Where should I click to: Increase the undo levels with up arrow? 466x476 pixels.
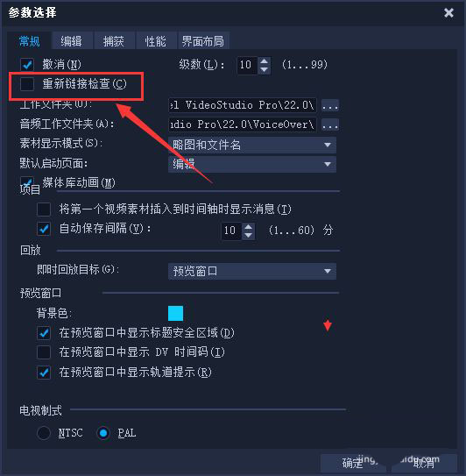(x=265, y=61)
